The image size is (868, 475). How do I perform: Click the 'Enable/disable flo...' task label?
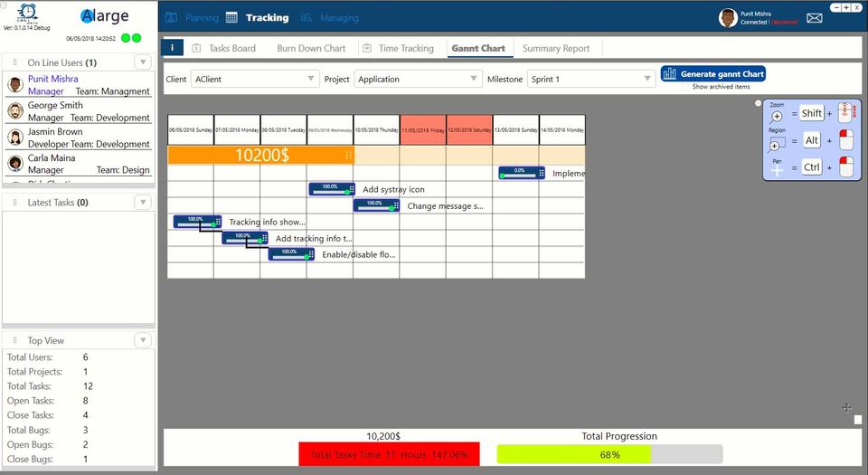[359, 254]
